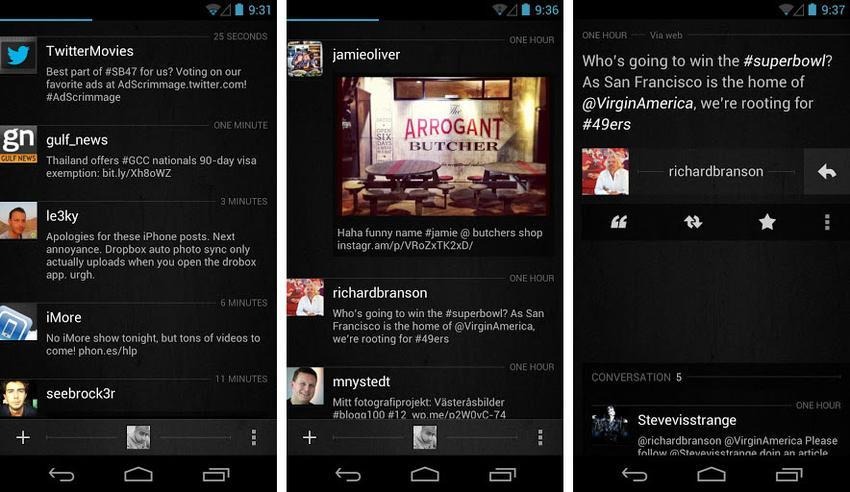Open gulf_news username
The image size is (850, 492).
coord(77,140)
